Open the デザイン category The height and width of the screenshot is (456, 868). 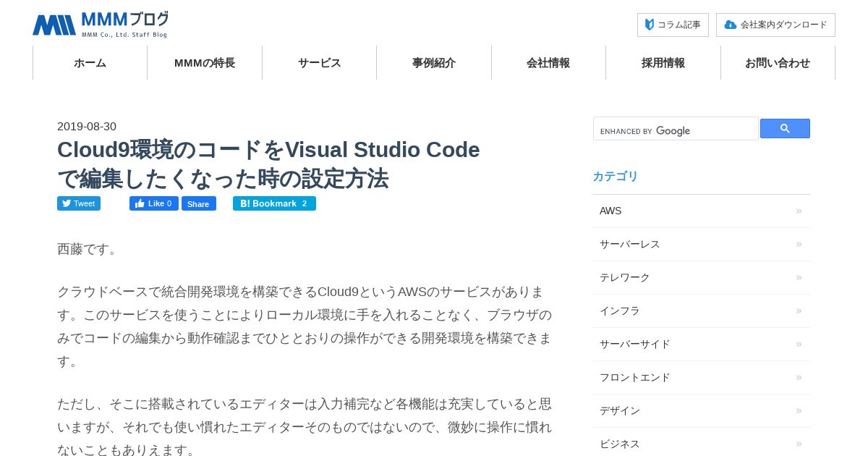coord(702,410)
